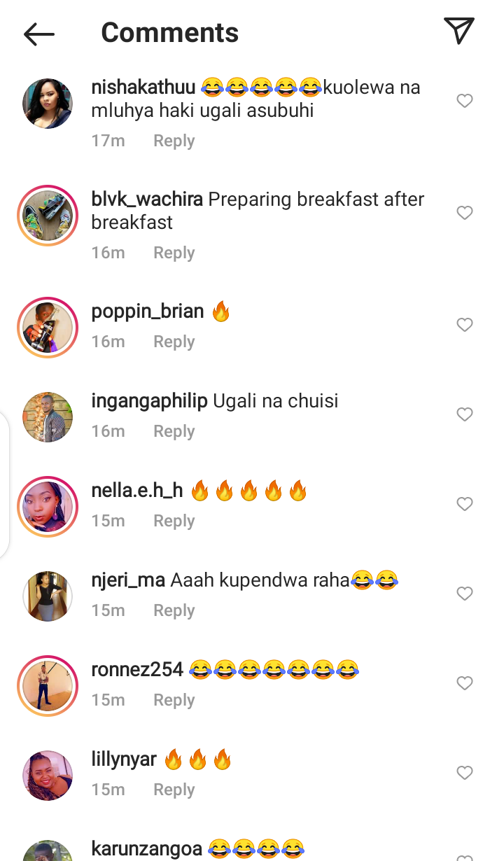Reply to ronnez254's laughing comment
Image resolution: width=504 pixels, height=861 pixels.
(x=174, y=701)
